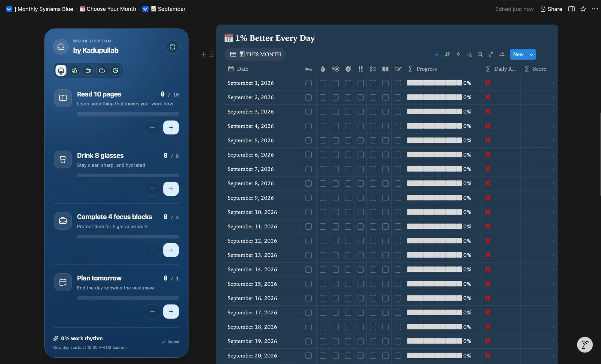
Task: Open the automations lightning bolt icon
Action: [x=458, y=54]
